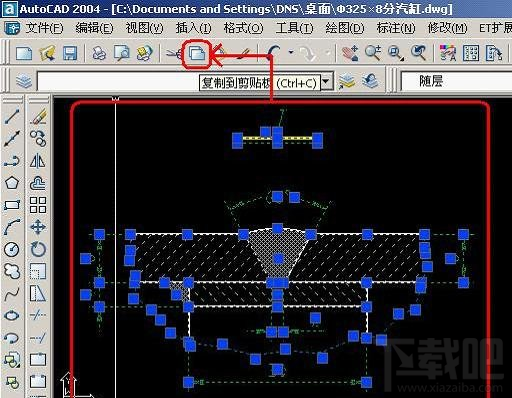Open the 编辑(E) menu

click(x=94, y=28)
